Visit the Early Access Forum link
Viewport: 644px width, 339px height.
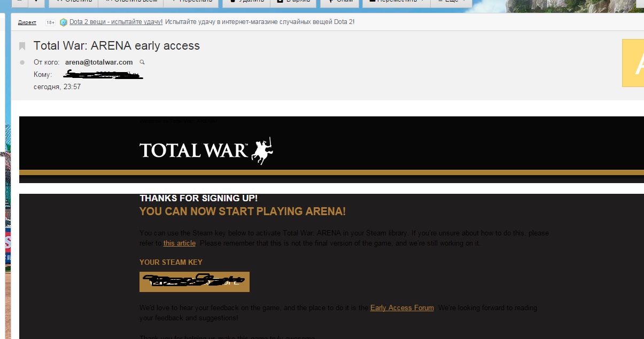[402, 308]
